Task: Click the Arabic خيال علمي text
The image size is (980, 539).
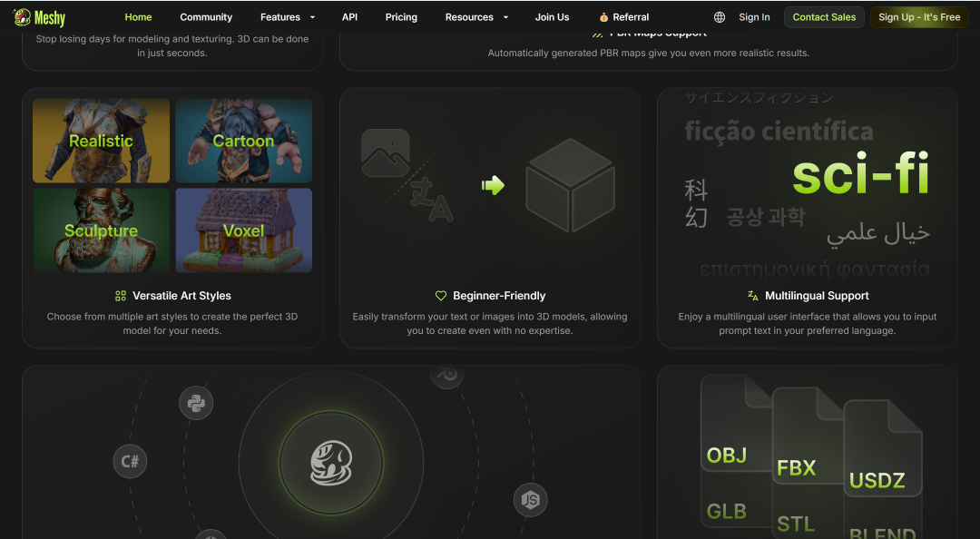Action: coord(878,233)
